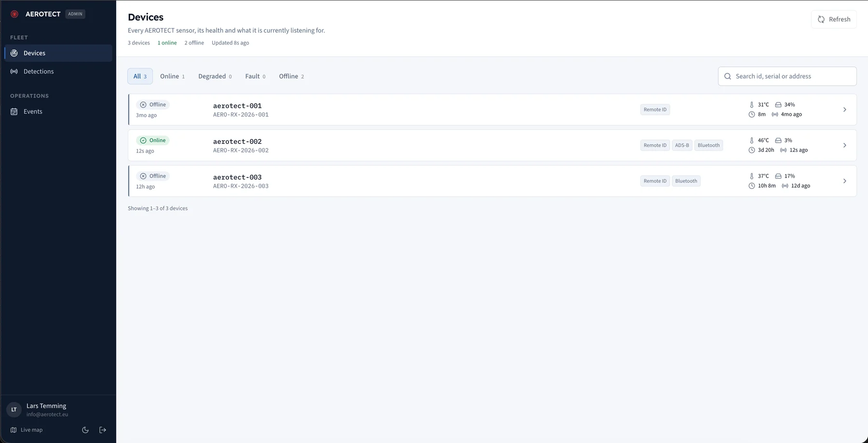Expand aerotect-002 row chevron

click(x=844, y=145)
